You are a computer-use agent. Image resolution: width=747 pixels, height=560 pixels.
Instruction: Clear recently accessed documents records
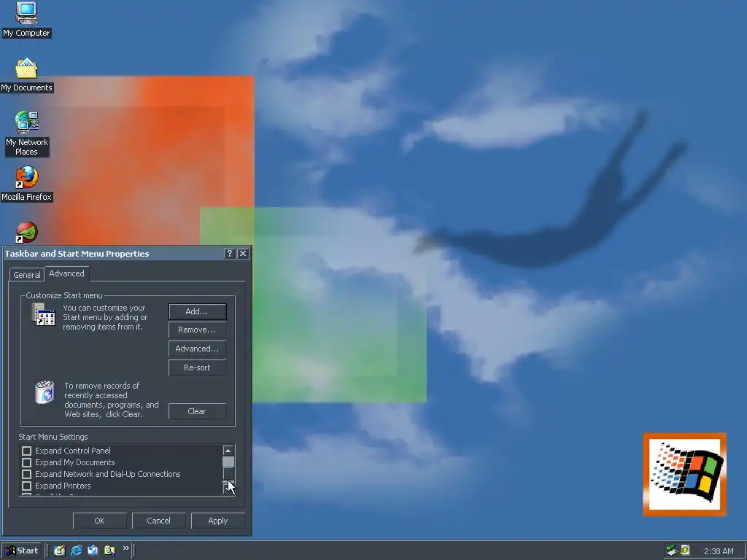coord(197,411)
